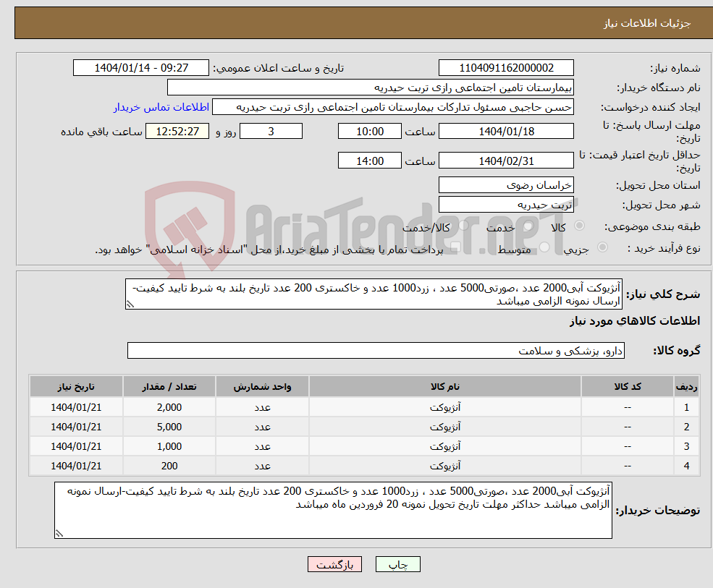Viewport: 713px width, 588px height.
Task: Toggle the treasury bonds payment checkbox
Action: point(456,247)
